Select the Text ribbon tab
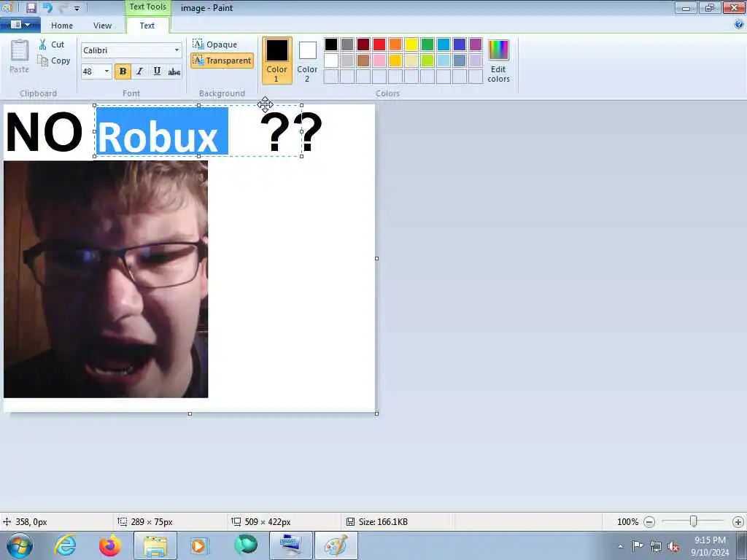Image resolution: width=747 pixels, height=560 pixels. [147, 26]
